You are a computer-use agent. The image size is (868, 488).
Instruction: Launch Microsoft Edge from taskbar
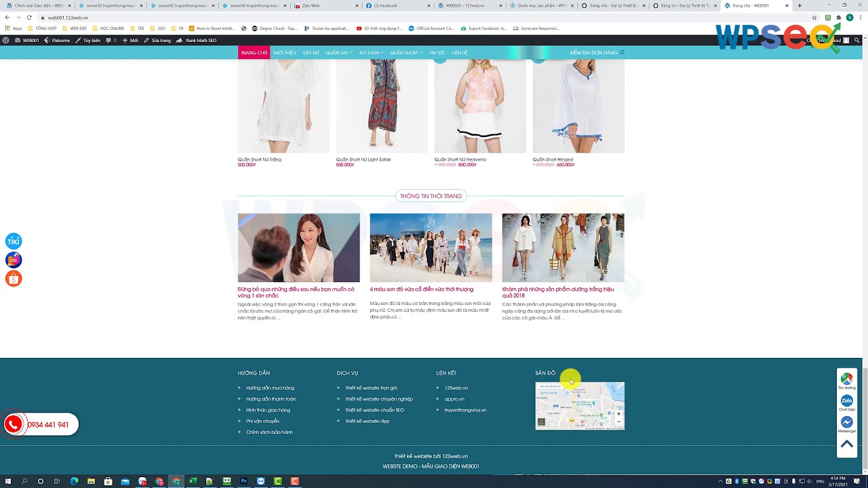pyautogui.click(x=74, y=481)
